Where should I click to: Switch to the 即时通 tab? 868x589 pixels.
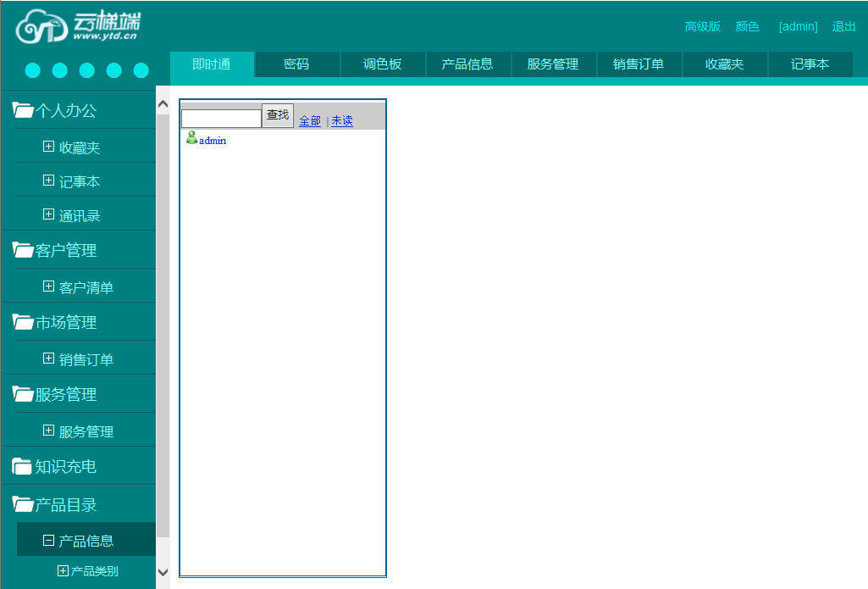click(212, 64)
